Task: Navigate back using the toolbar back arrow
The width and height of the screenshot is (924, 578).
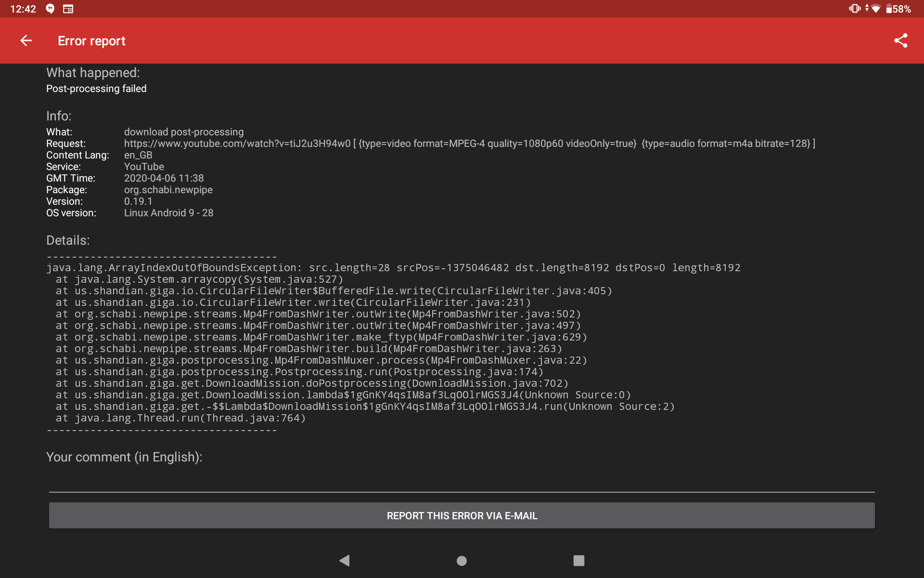Action: coord(26,40)
